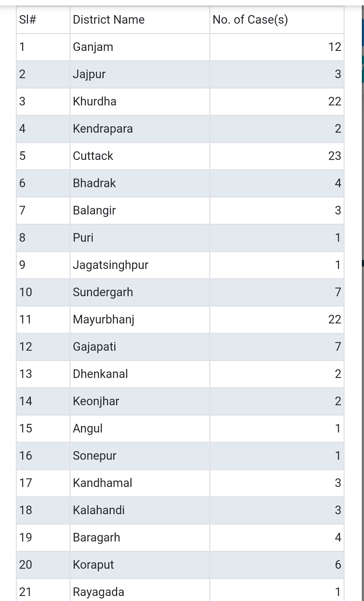Select the Puri district cell
The height and width of the screenshot is (601, 364).
click(x=83, y=238)
